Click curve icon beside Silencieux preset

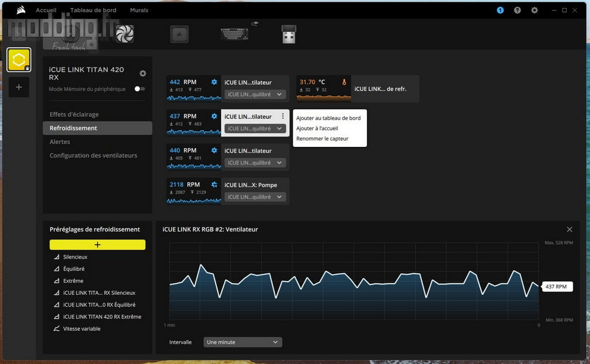coord(56,257)
